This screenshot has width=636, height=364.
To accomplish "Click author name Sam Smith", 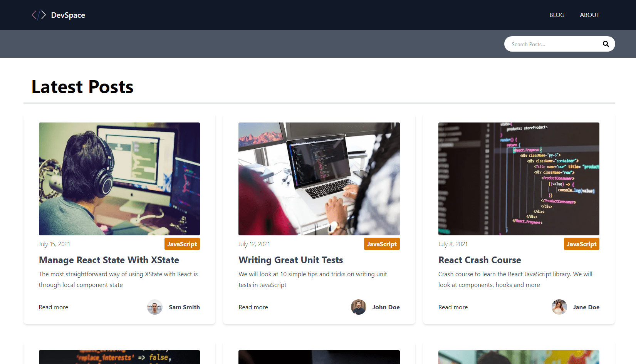I will 184,307.
